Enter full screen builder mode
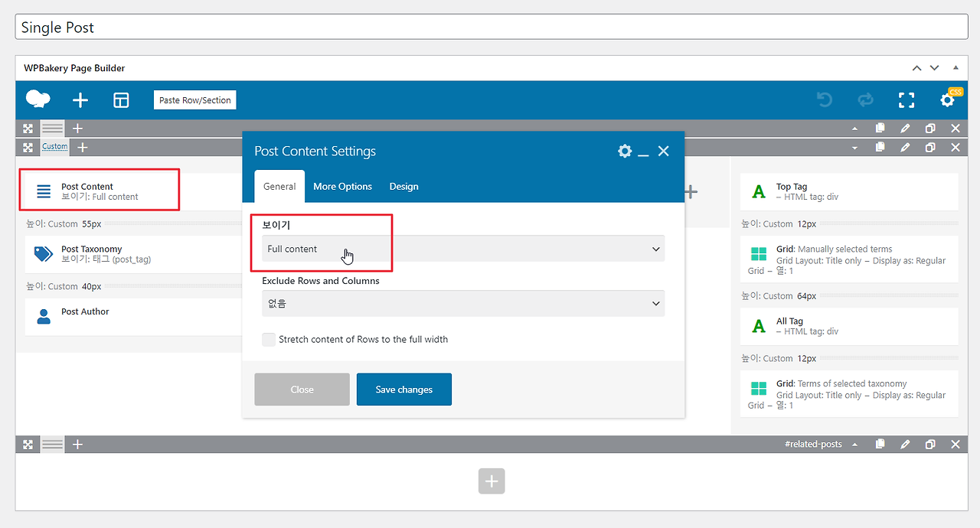Viewport: 980px width, 528px height. 906,100
